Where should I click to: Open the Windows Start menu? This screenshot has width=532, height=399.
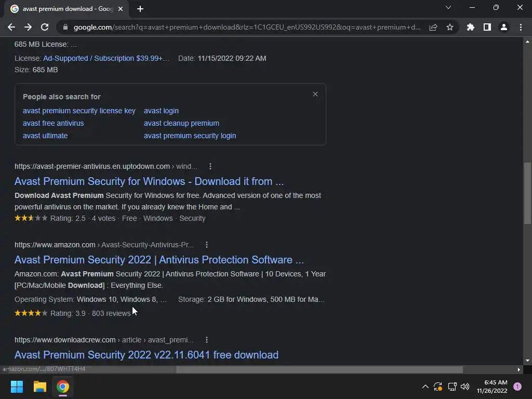17,387
